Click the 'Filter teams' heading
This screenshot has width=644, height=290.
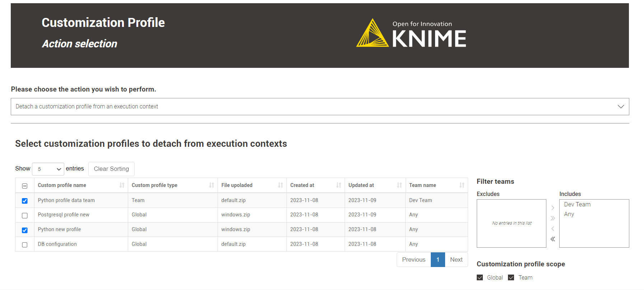(495, 182)
